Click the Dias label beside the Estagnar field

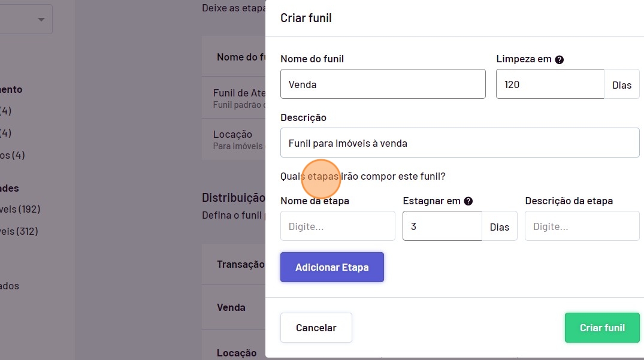[499, 227]
